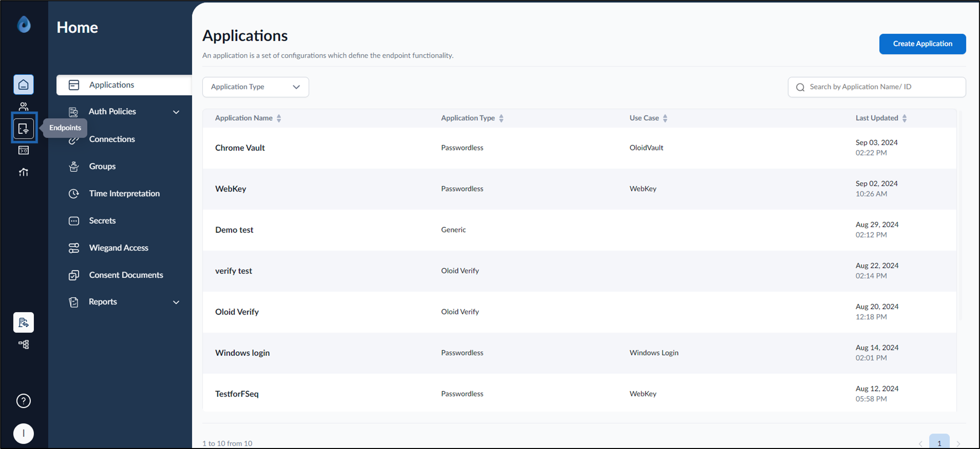Screen dimensions: 980x449
Task: Select Applications in the Home menu
Action: (124, 85)
